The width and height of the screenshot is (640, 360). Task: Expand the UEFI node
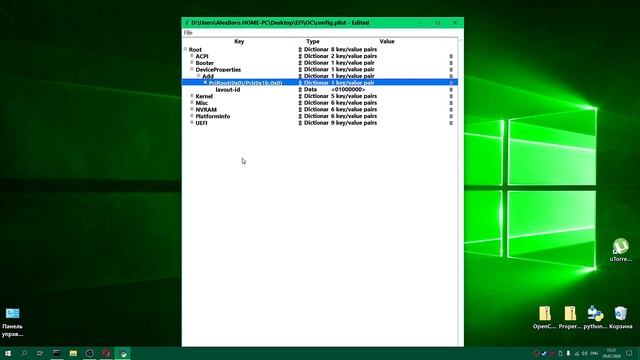click(192, 122)
